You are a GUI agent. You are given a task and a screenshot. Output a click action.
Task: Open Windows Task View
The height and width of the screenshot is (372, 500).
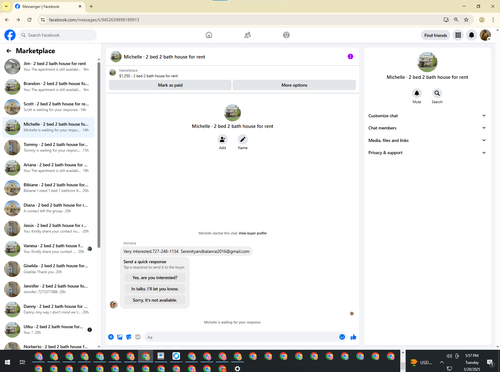pos(22,362)
